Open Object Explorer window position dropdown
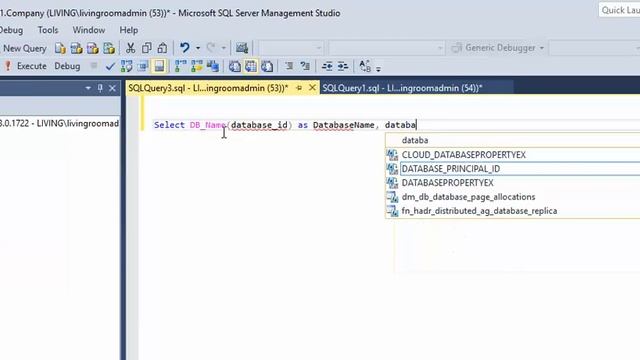Image resolution: width=640 pixels, height=360 pixels. coord(88,88)
